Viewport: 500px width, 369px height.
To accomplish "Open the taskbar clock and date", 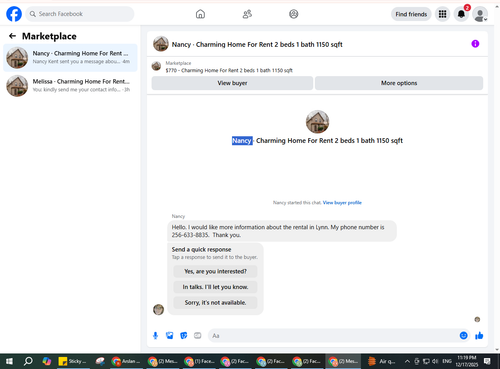I will (x=467, y=361).
